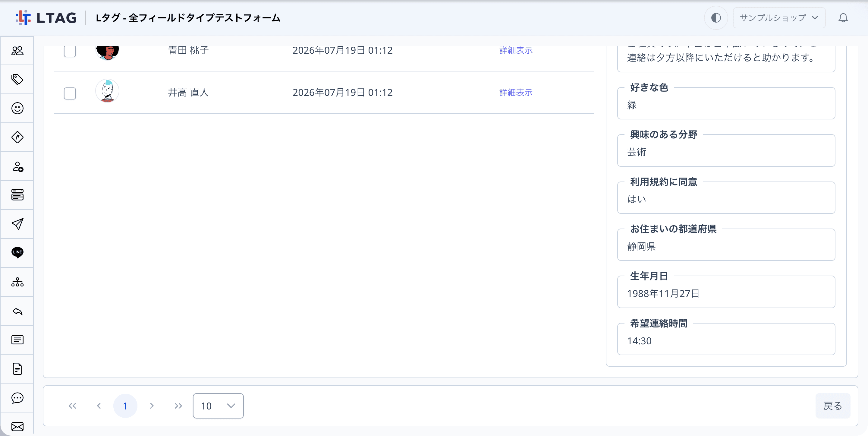Screen dimensions: 868x436
Task: Click the contact time 14:30
Action: click(639, 341)
